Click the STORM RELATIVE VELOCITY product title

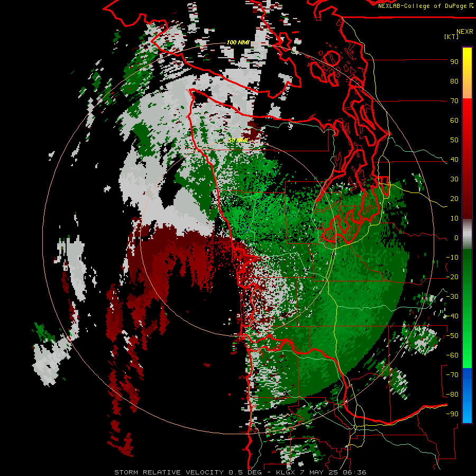tap(169, 472)
